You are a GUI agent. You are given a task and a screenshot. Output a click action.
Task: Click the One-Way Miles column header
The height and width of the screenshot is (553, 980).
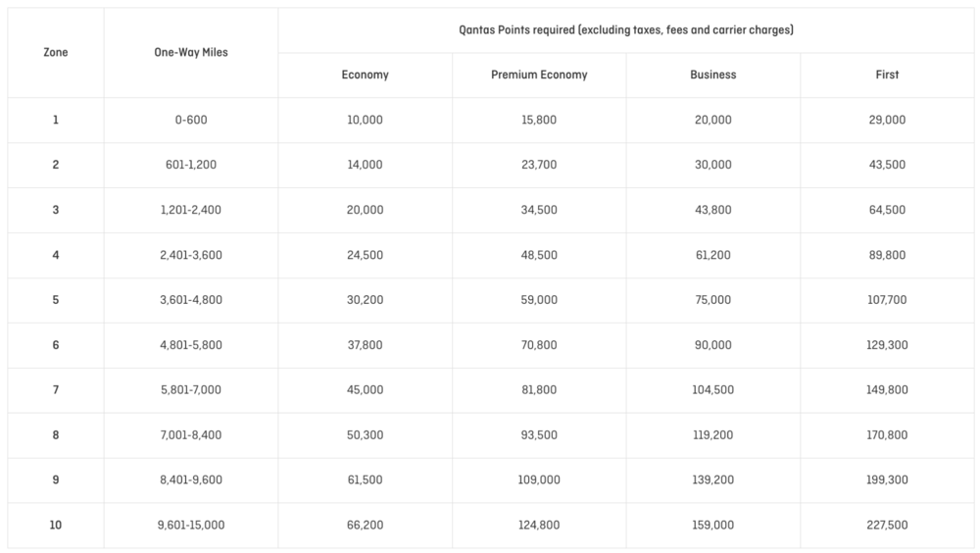point(191,53)
